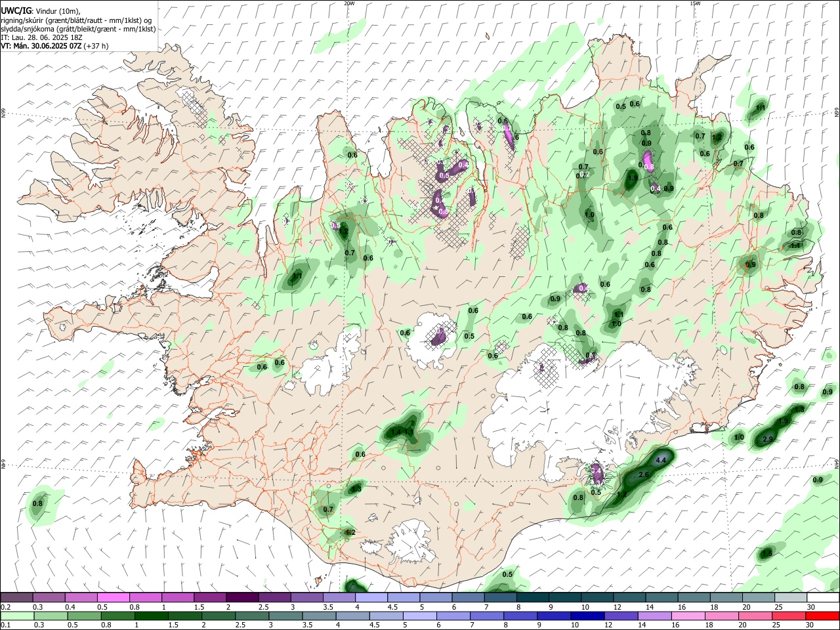Viewport: 840px width, 630px height.
Task: Select the bright red swatch at 30, lower legend
Action: (822, 616)
